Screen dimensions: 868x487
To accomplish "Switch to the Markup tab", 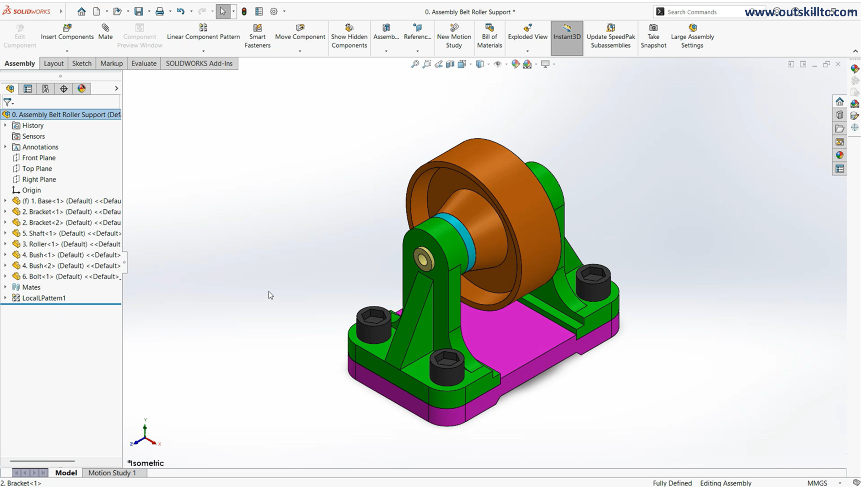I will click(111, 64).
